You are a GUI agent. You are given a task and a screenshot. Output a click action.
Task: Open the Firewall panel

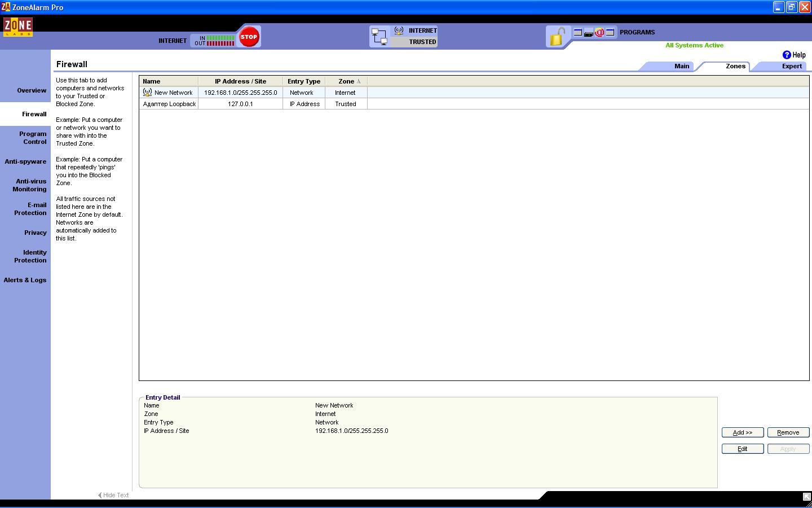[x=34, y=114]
